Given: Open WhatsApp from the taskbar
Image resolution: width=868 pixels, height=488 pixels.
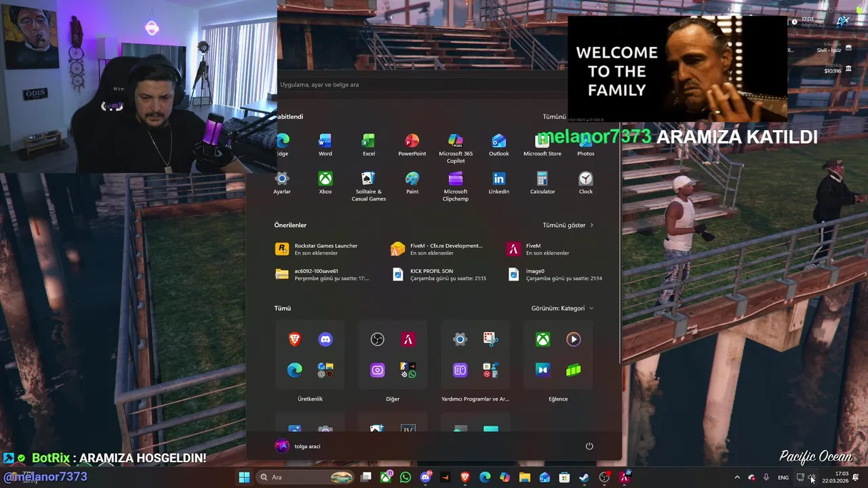Looking at the screenshot, I should click(406, 477).
